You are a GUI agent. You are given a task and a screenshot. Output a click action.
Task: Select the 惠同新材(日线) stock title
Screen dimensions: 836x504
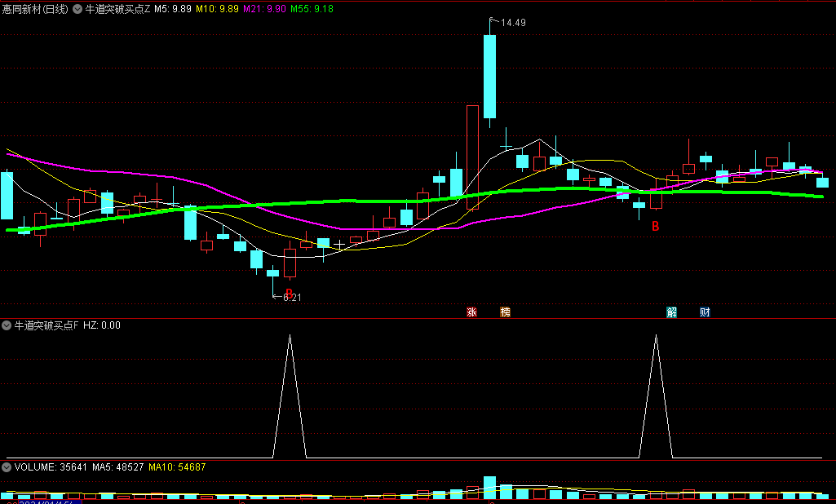click(x=35, y=9)
